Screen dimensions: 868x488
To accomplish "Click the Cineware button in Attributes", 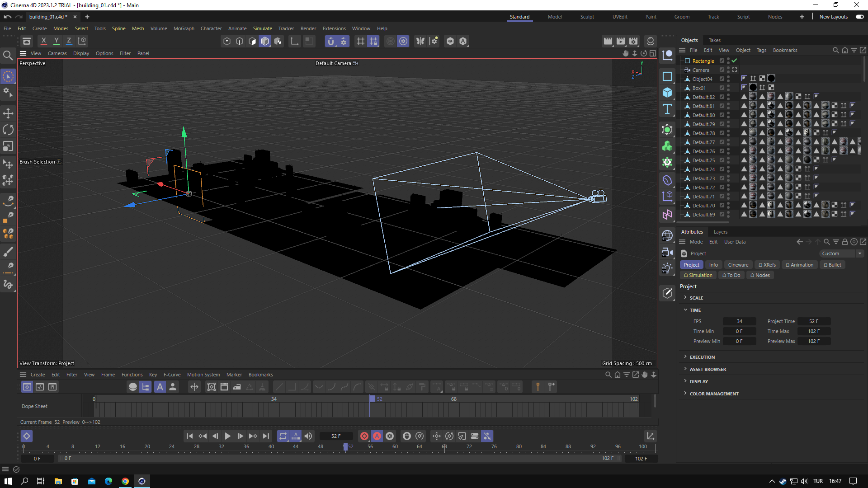I will pyautogui.click(x=738, y=265).
